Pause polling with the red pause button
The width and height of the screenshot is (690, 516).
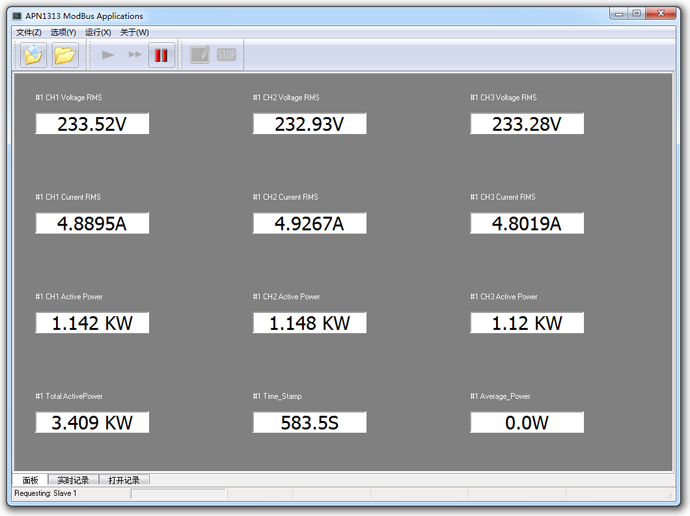[161, 55]
